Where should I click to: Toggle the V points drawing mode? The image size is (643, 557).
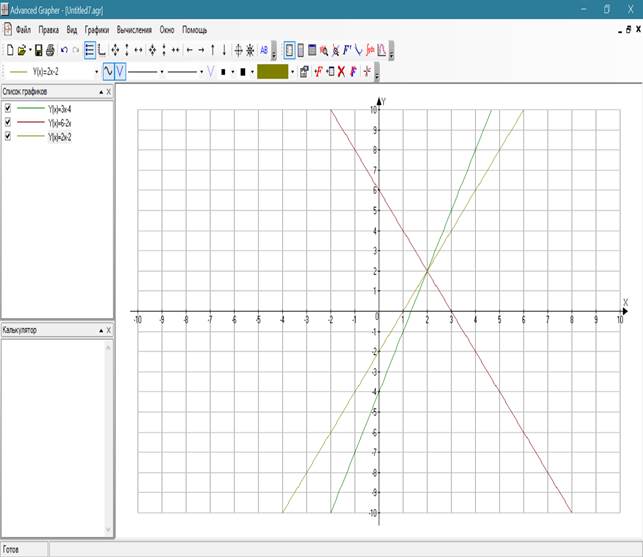tap(119, 72)
